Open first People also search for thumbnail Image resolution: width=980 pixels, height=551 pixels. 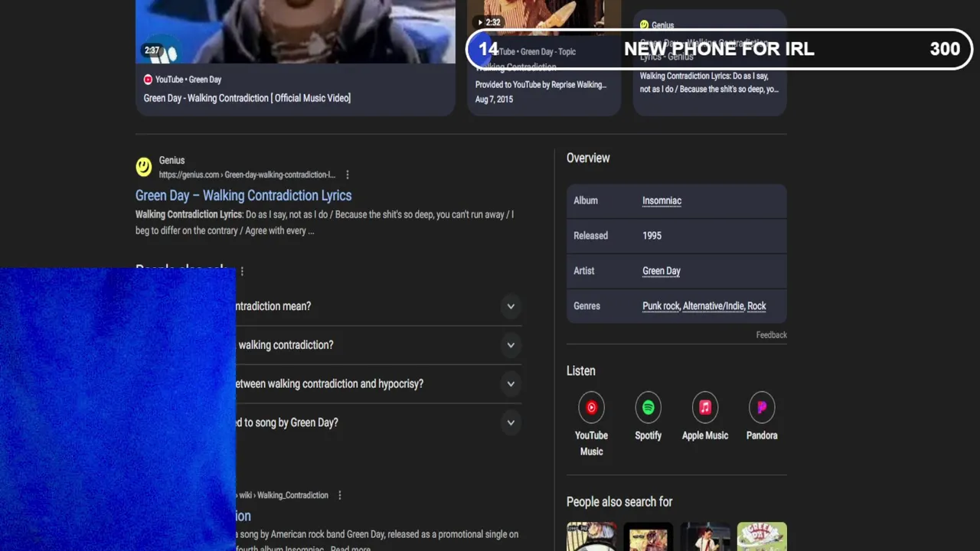coord(591,536)
